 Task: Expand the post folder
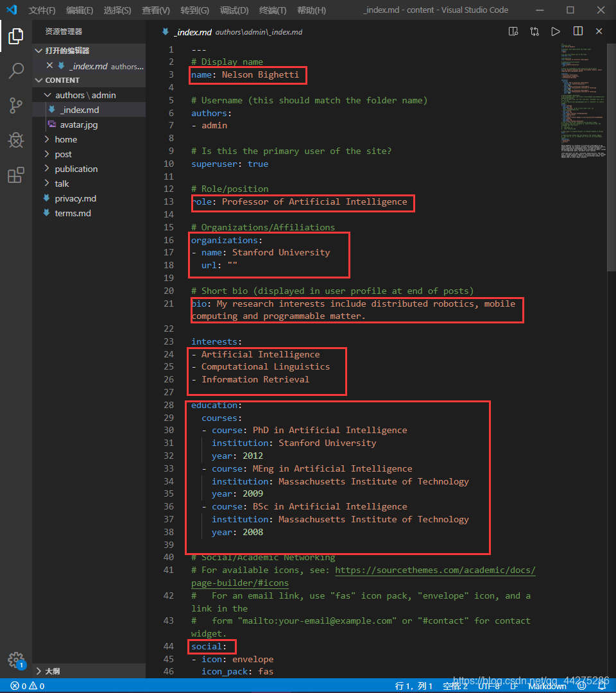click(x=47, y=154)
